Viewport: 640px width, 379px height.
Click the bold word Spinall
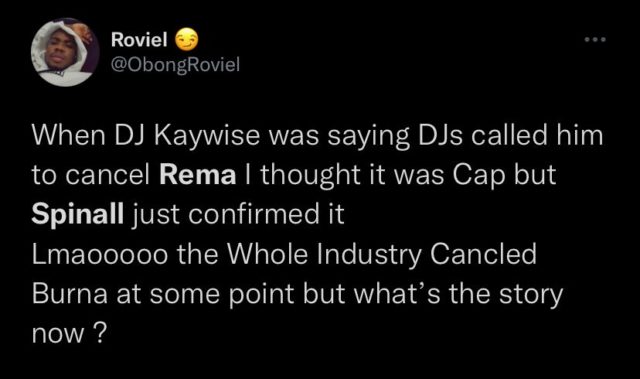point(78,214)
